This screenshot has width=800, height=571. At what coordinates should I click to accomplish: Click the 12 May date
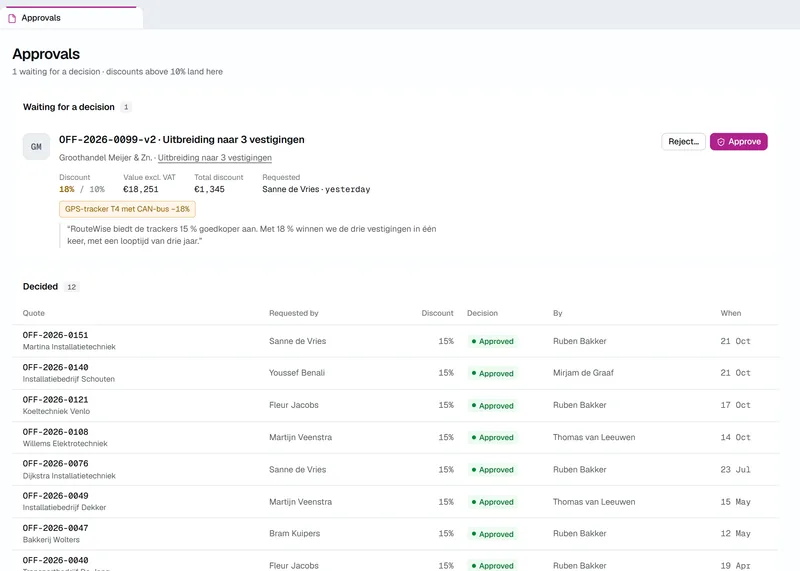coord(735,533)
